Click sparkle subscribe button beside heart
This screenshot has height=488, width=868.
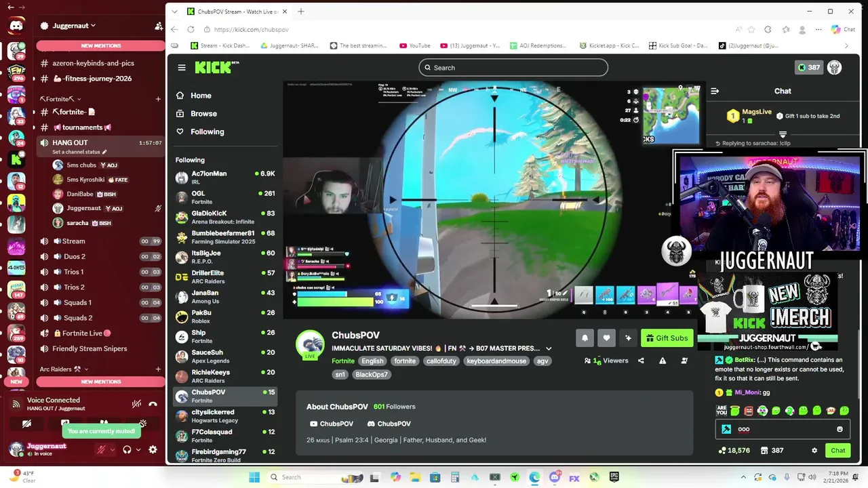tap(628, 338)
